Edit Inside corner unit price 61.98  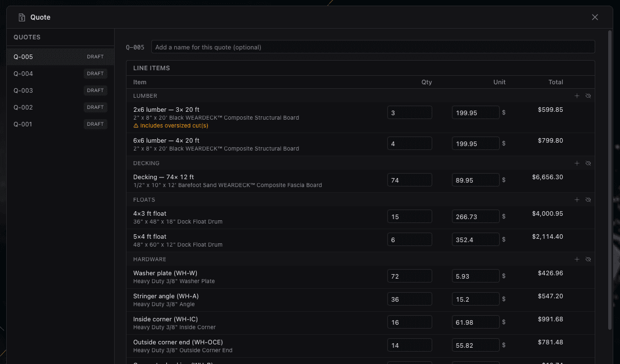click(x=476, y=322)
